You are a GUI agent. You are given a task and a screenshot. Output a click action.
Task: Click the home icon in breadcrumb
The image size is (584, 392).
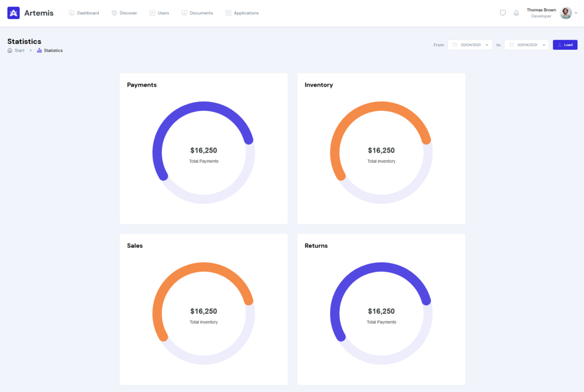10,51
